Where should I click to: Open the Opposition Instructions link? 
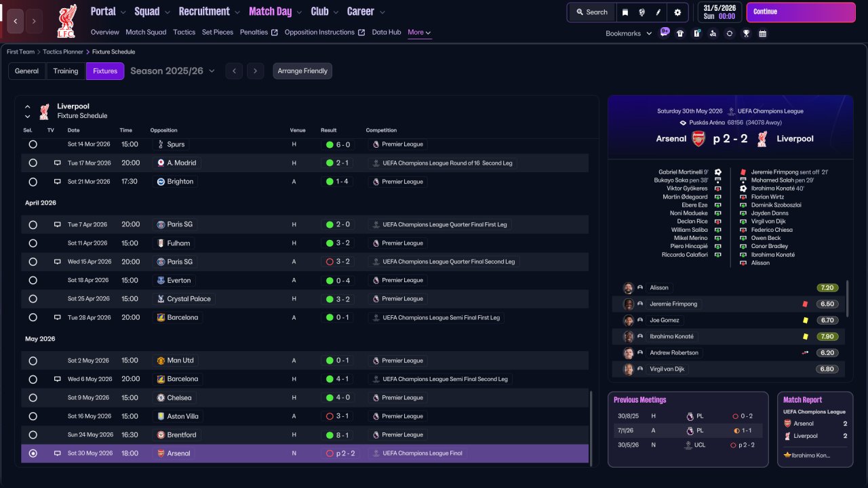(324, 32)
